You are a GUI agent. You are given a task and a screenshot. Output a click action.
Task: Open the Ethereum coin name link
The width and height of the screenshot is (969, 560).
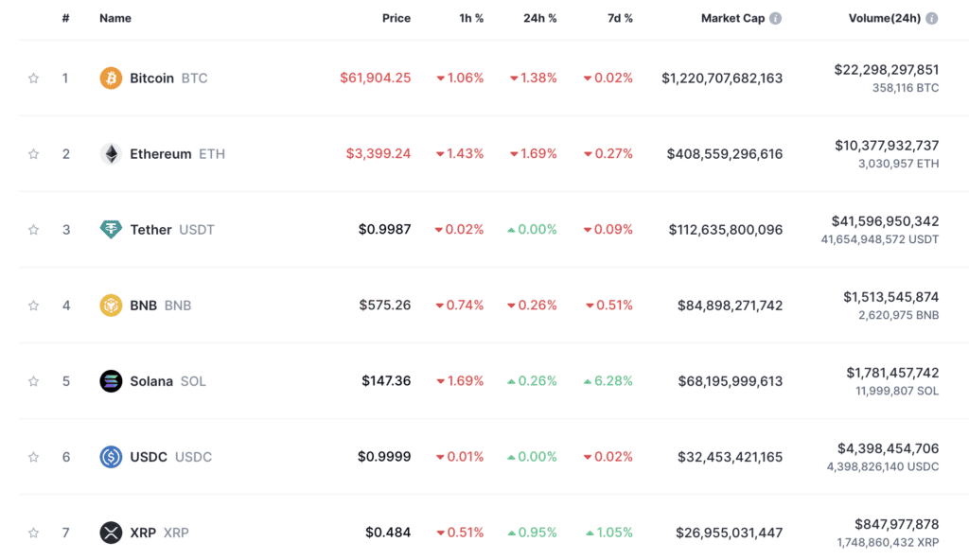click(x=161, y=153)
